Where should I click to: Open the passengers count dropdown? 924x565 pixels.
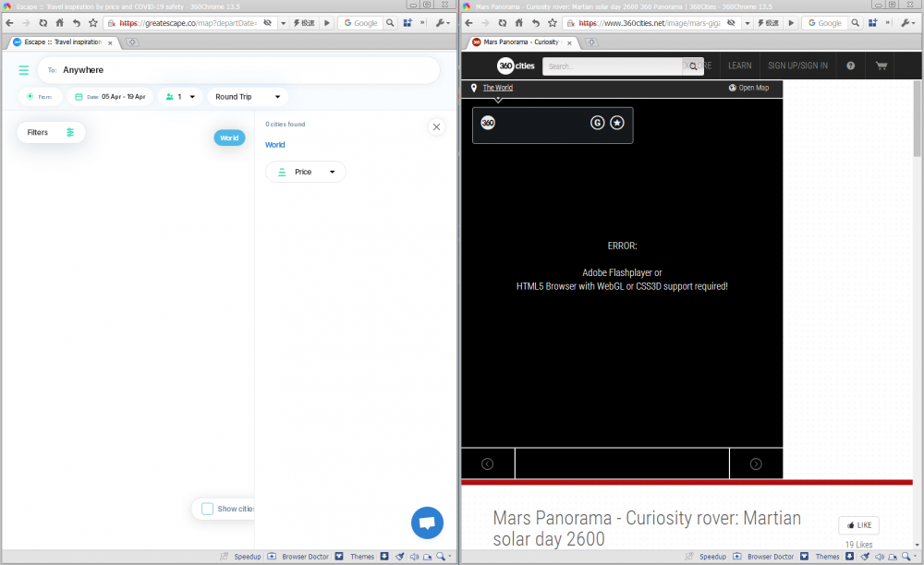coord(180,97)
